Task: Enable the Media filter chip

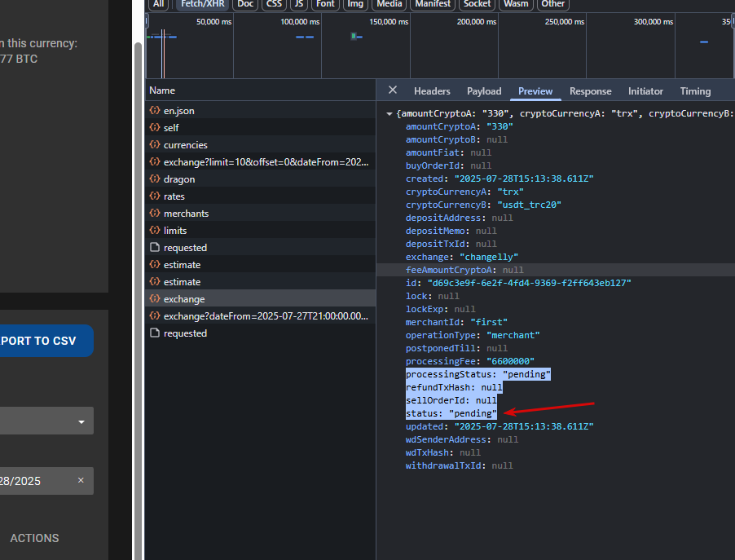Action: [x=389, y=4]
